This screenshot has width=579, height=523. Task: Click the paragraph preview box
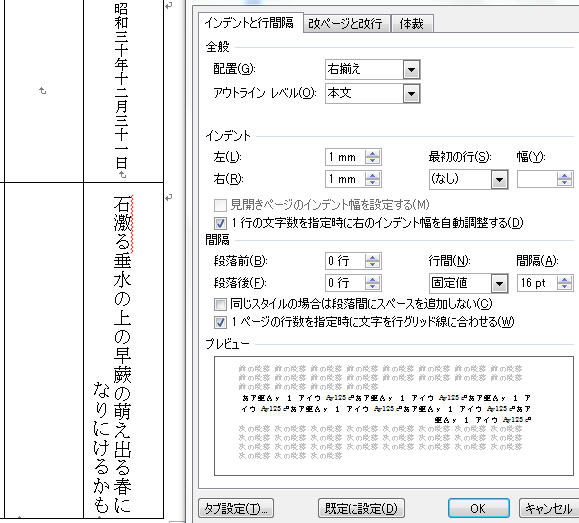point(394,416)
